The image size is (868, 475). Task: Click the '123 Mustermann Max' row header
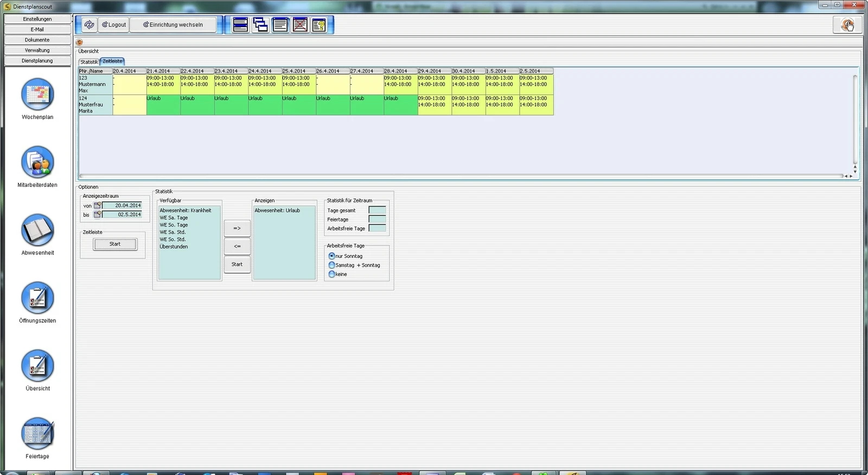pos(95,85)
